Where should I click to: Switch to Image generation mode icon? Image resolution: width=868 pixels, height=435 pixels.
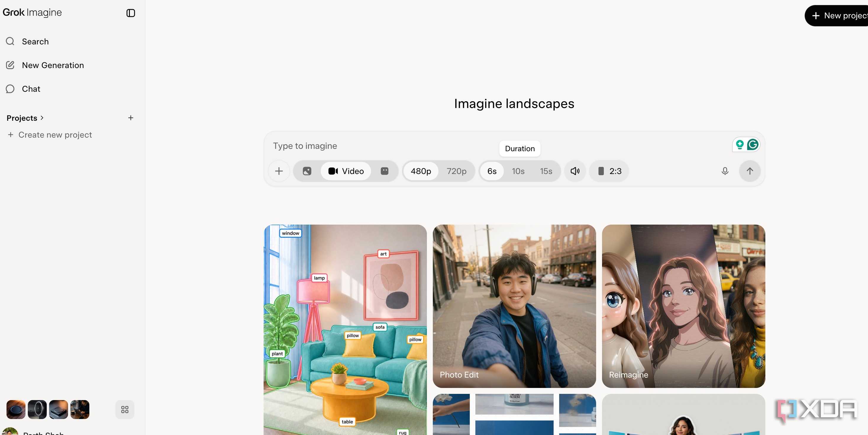(x=307, y=171)
